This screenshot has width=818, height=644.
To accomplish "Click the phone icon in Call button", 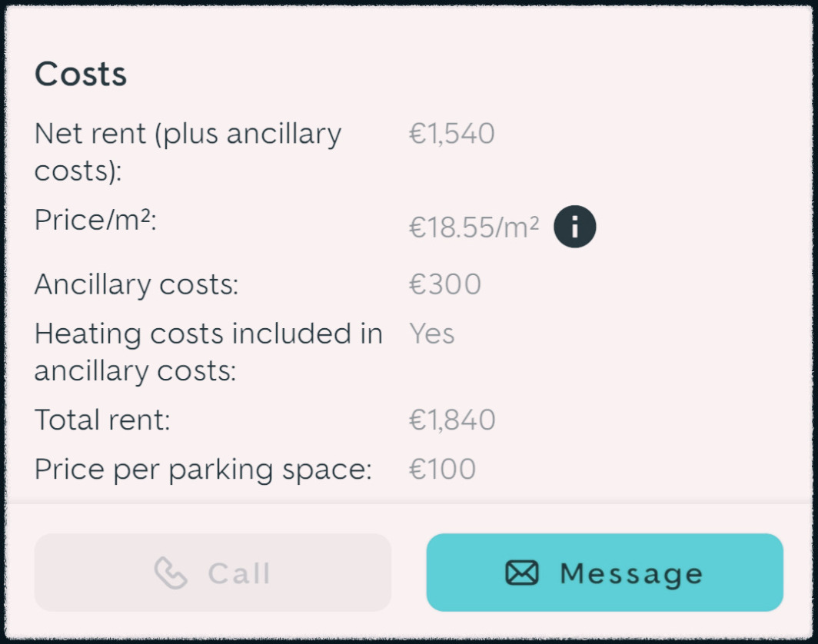I will [x=171, y=573].
